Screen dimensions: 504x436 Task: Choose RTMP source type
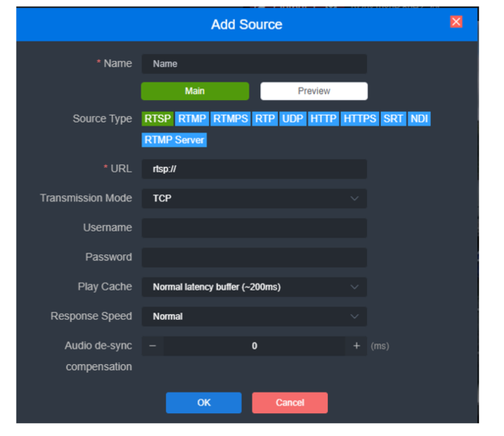coord(192,119)
